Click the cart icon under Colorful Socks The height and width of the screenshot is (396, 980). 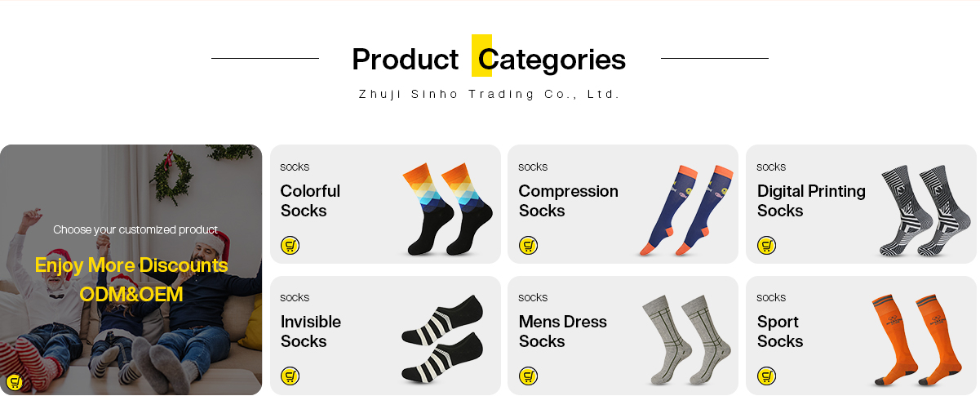tap(290, 245)
